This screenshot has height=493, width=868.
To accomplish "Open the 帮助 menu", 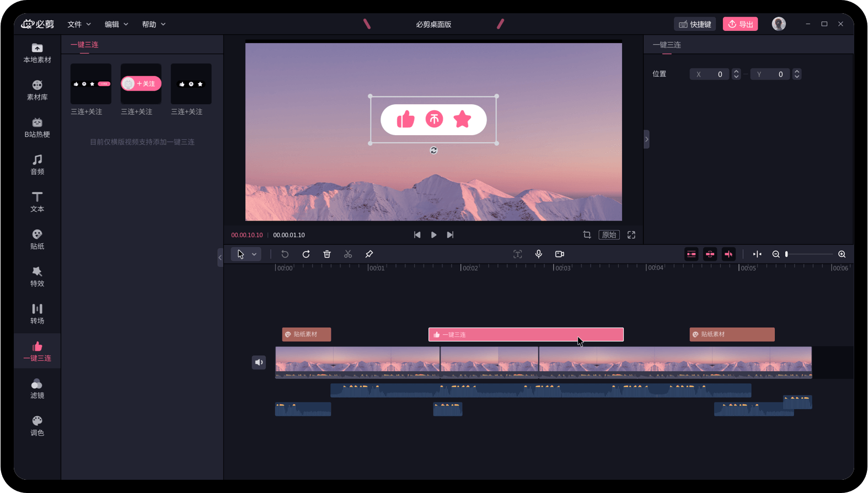I will click(153, 24).
